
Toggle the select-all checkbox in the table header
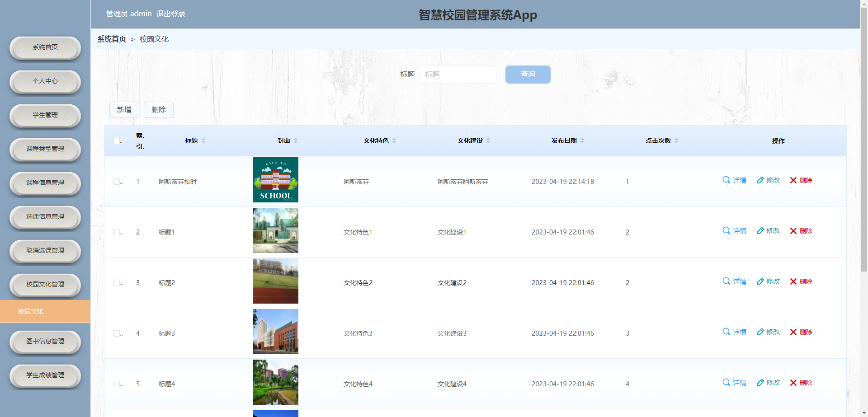[117, 141]
